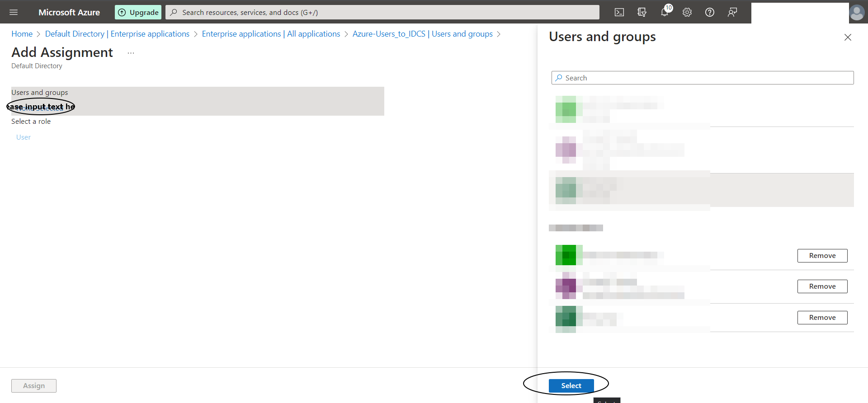Go to Microsoft Azure home logo
The width and height of the screenshot is (868, 403).
(69, 12)
